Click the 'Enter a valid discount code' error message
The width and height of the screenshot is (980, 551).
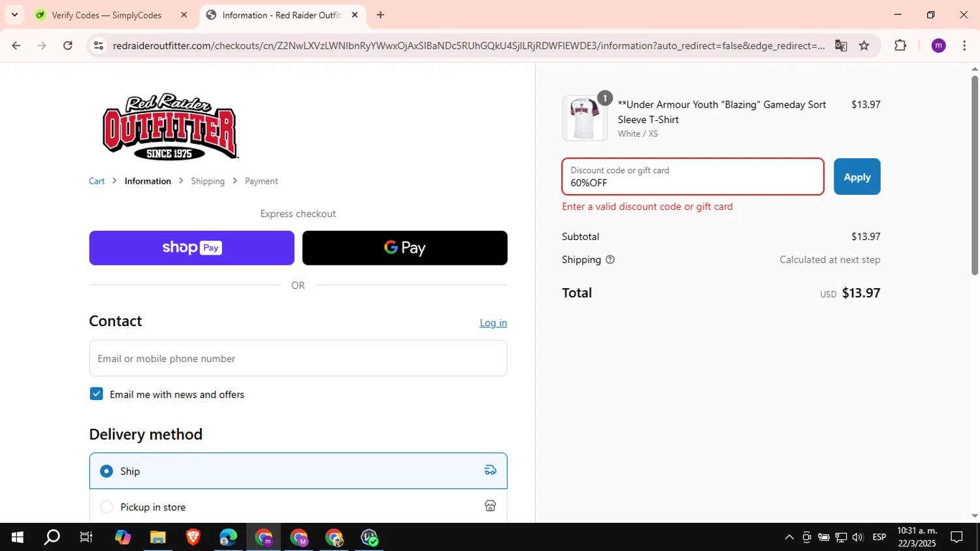(647, 207)
